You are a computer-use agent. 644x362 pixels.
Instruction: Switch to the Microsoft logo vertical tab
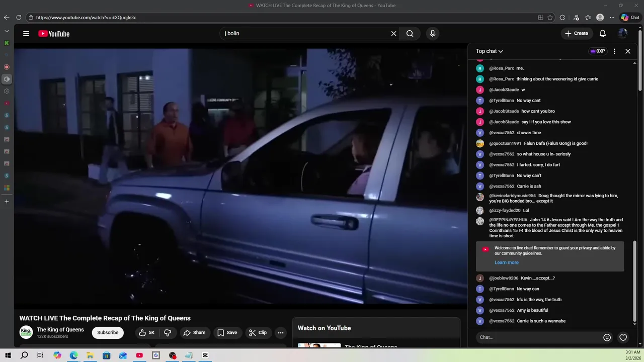(x=7, y=188)
